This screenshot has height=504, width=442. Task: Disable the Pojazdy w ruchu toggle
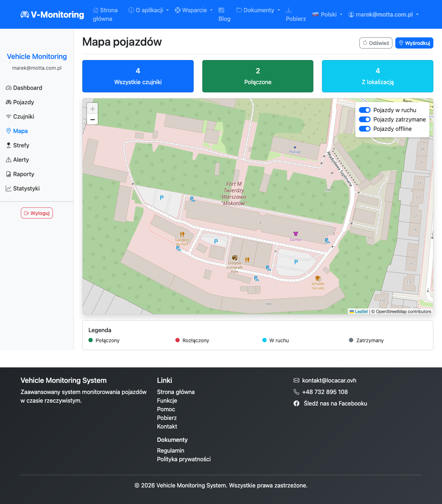pos(365,110)
